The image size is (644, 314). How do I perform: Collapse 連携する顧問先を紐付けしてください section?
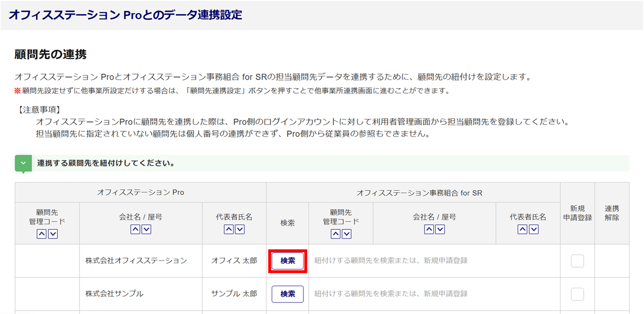(x=23, y=164)
